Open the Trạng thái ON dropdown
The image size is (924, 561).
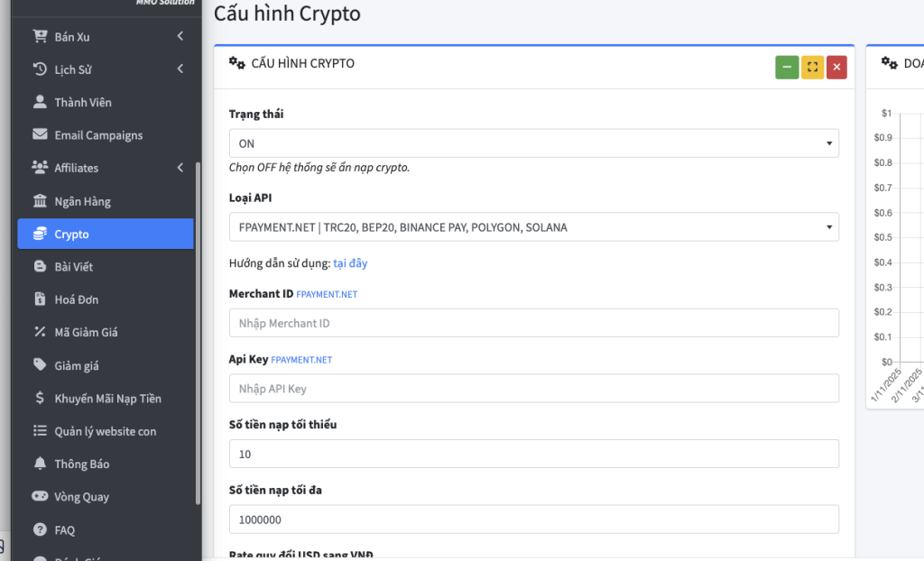pos(533,143)
